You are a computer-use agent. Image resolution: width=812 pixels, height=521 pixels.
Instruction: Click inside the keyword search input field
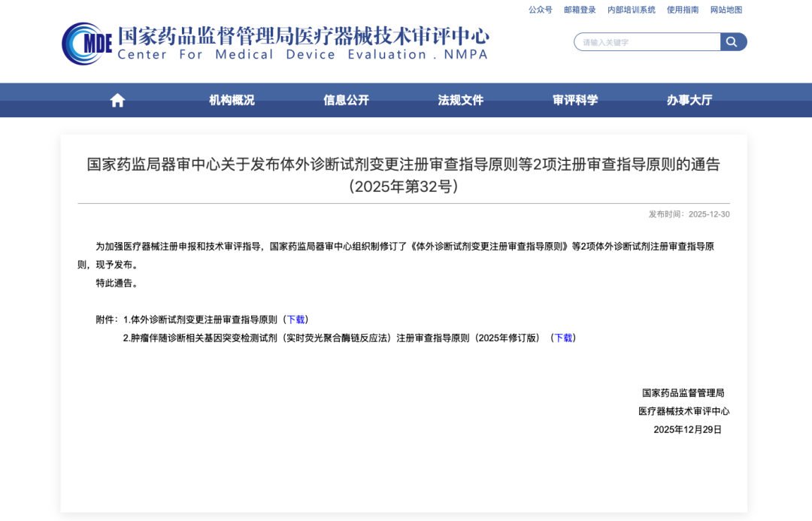coord(647,41)
